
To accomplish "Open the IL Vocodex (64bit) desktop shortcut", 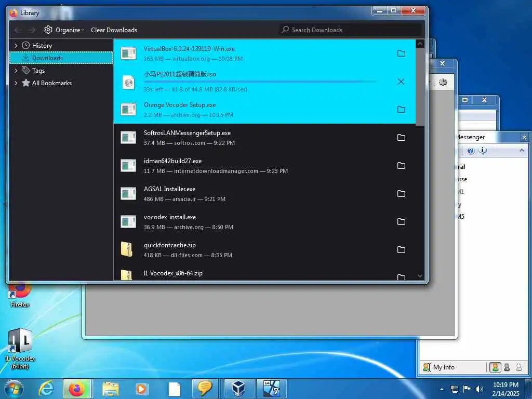I will click(20, 349).
